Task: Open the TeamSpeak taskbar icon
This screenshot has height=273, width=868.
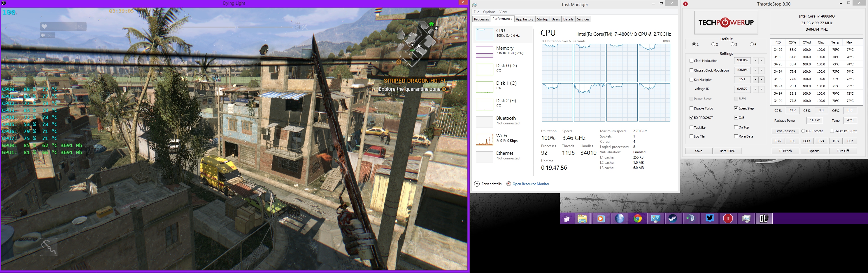Action: [x=691, y=219]
